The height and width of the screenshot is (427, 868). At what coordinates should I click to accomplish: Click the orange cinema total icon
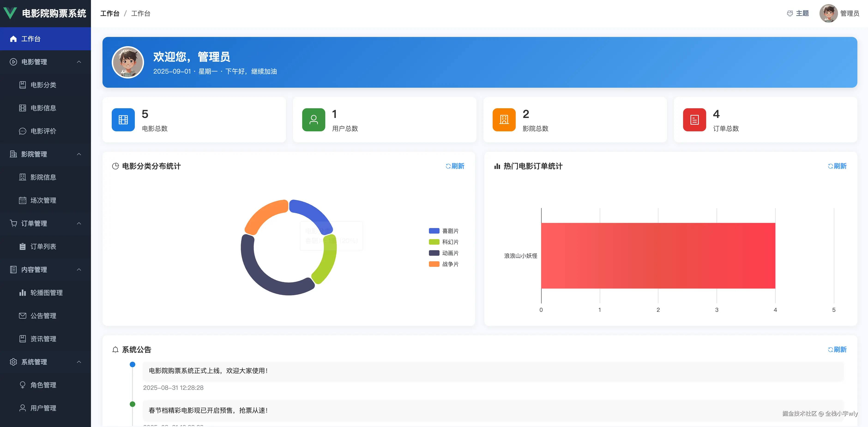coord(504,120)
